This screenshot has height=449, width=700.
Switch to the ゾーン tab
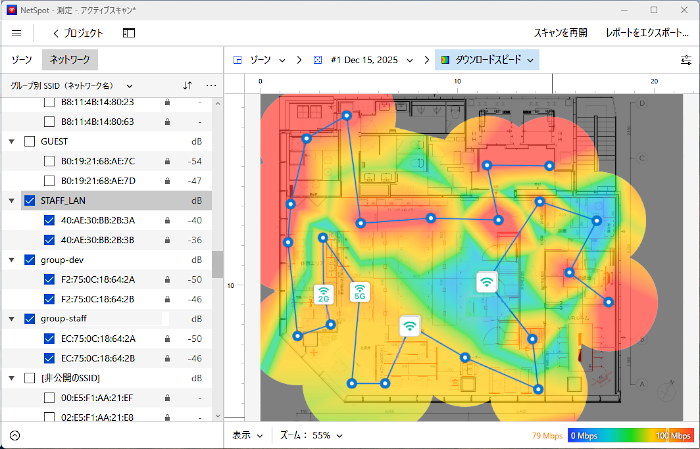tap(21, 60)
